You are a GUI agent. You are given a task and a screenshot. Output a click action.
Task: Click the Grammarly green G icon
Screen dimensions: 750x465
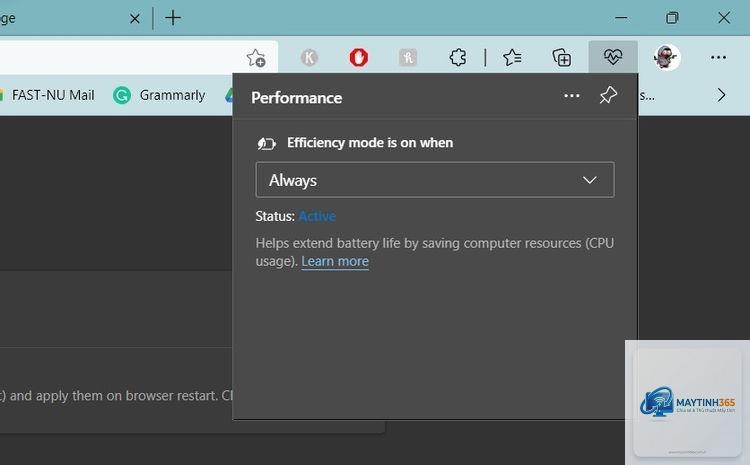click(122, 95)
